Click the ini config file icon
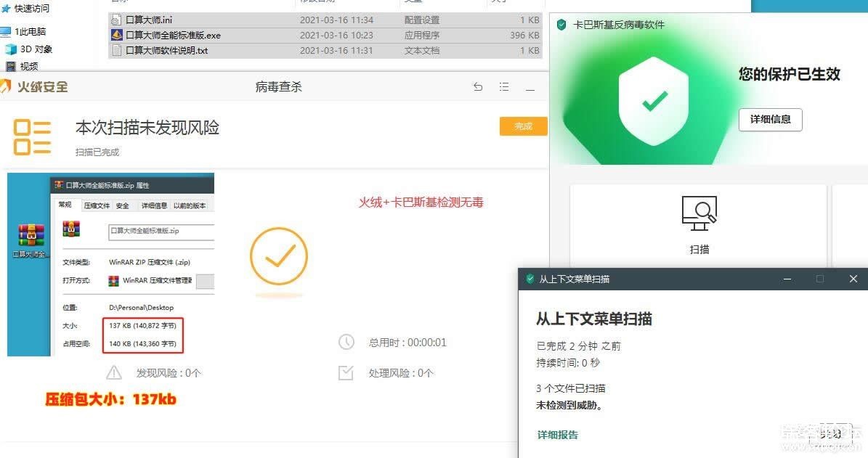This screenshot has width=868, height=458. (116, 20)
